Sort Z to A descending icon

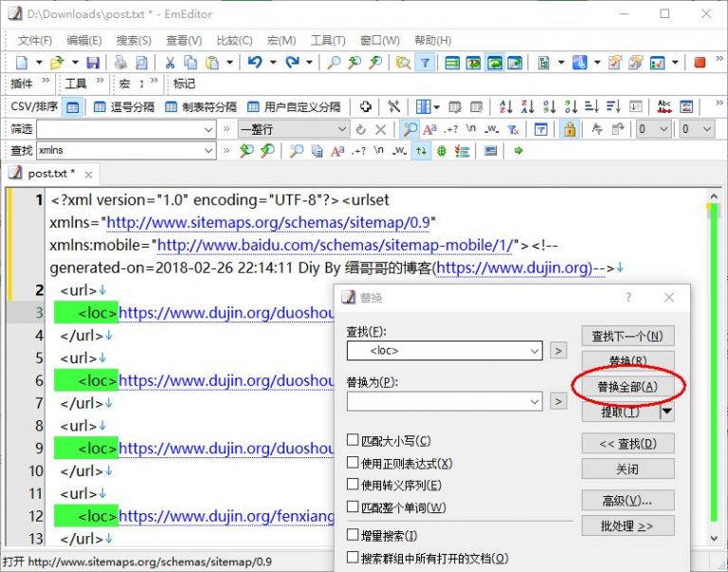pyautogui.click(x=527, y=107)
